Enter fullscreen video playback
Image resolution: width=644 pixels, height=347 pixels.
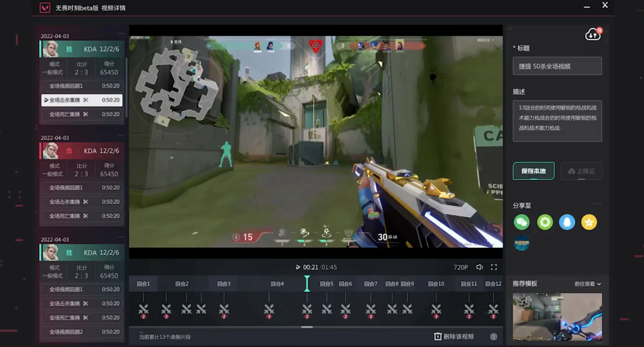(494, 267)
